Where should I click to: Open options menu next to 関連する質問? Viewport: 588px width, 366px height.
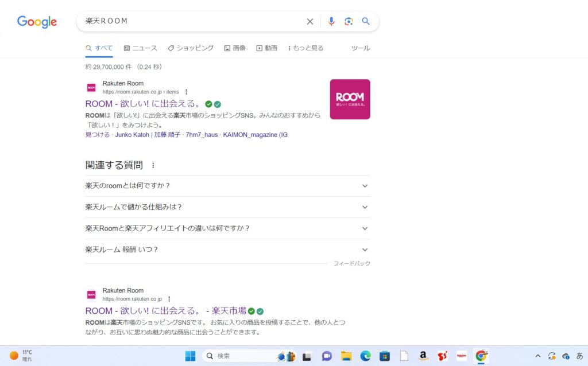(x=153, y=165)
